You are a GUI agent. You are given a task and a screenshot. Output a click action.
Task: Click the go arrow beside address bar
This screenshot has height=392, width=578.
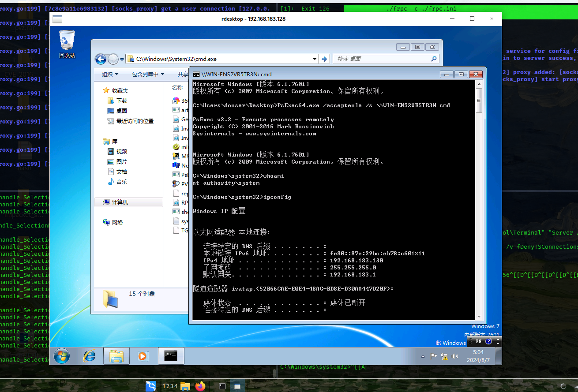pyautogui.click(x=324, y=59)
